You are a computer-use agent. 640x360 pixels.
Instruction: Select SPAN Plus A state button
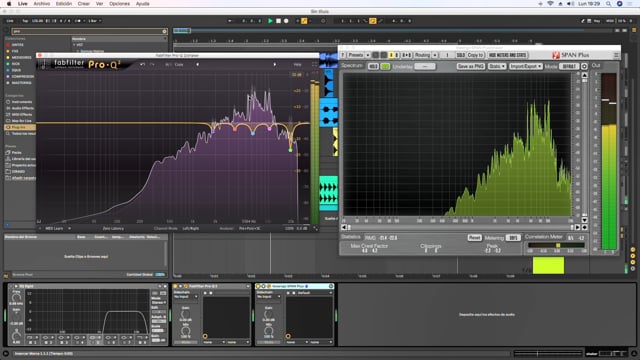click(391, 55)
